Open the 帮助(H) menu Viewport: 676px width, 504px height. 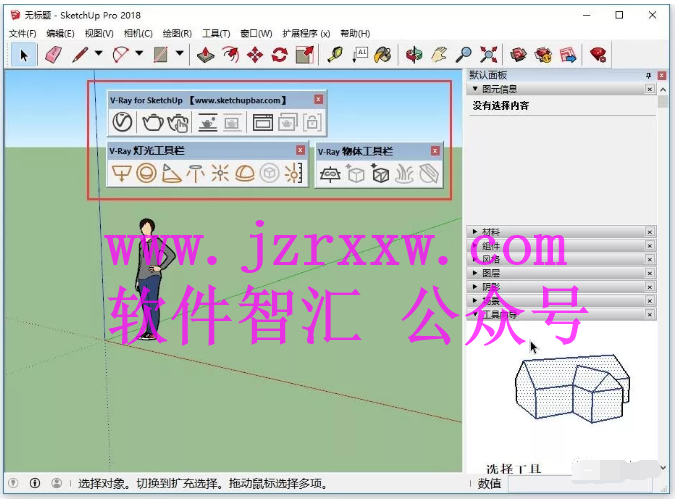[x=355, y=34]
